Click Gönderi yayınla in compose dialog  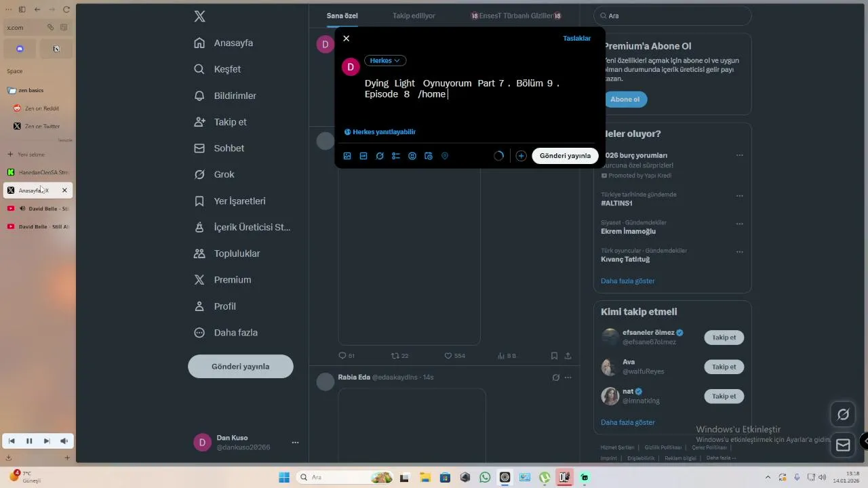point(565,156)
